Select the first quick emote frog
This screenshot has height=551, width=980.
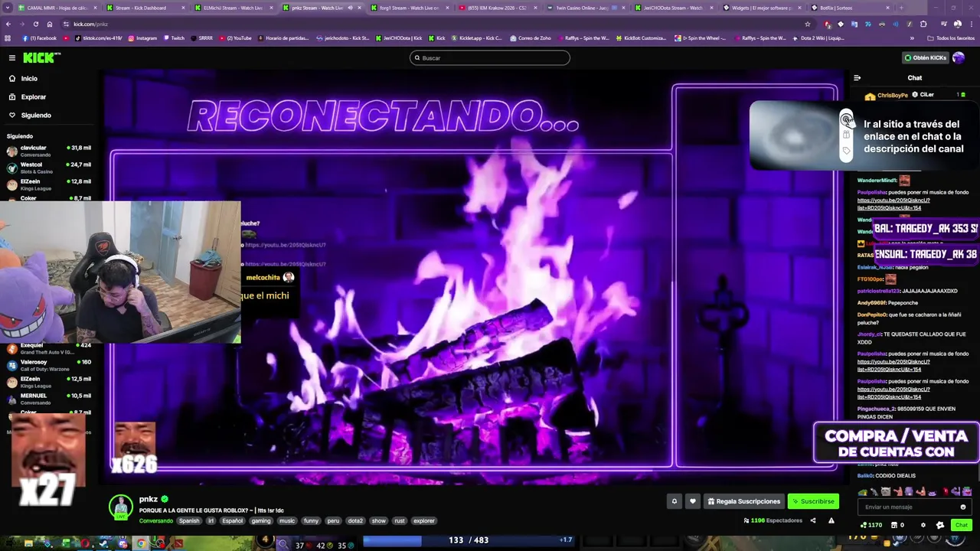pos(863,491)
